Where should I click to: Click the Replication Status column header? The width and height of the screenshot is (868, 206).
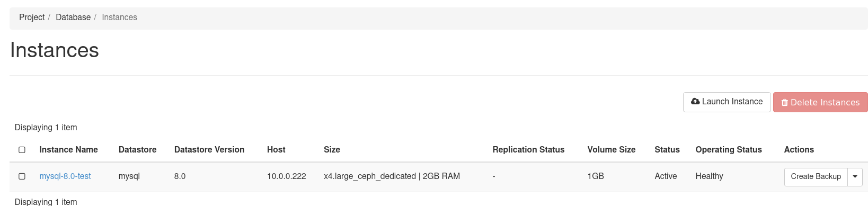point(528,150)
